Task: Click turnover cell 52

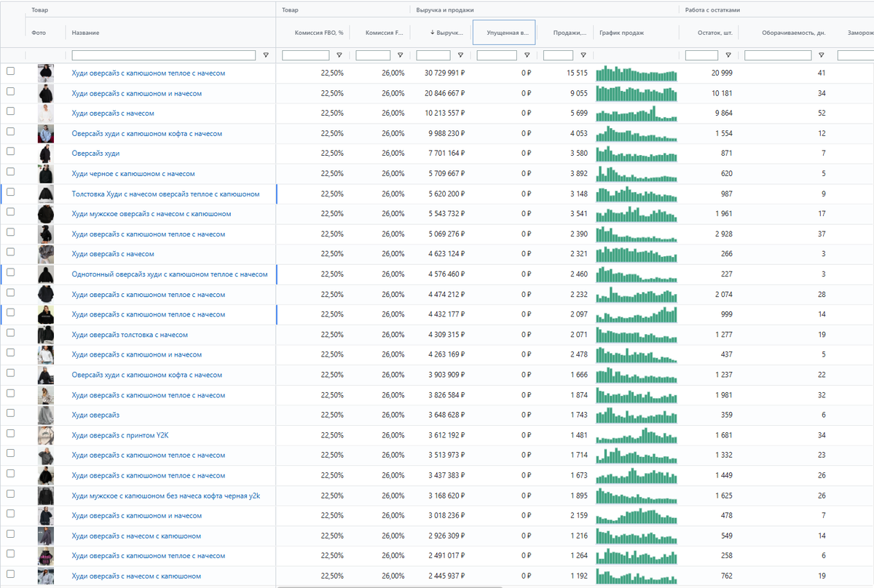Action: click(822, 114)
